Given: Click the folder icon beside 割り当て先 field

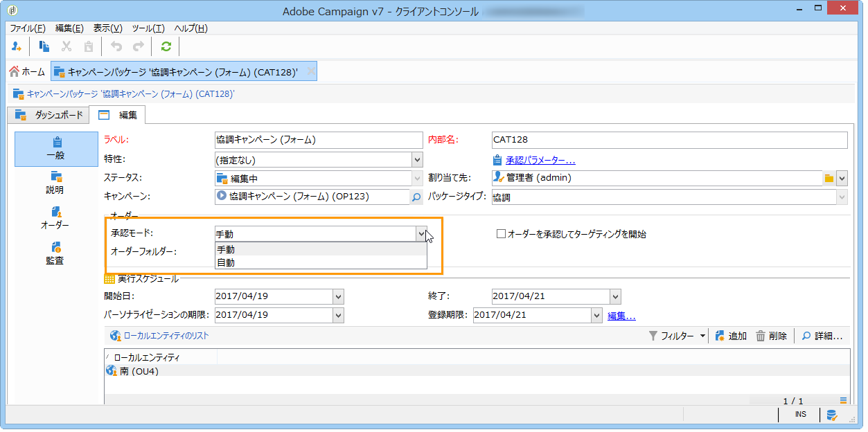Looking at the screenshot, I should coord(829,179).
